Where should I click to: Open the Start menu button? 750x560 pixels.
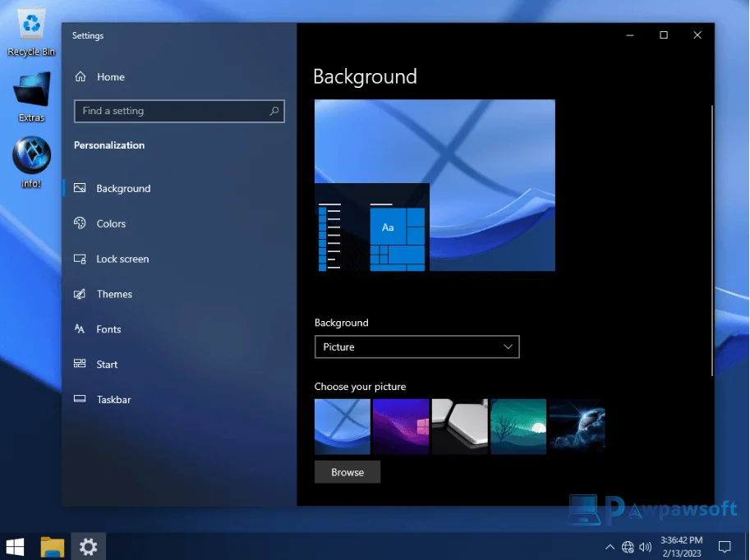click(x=15, y=546)
